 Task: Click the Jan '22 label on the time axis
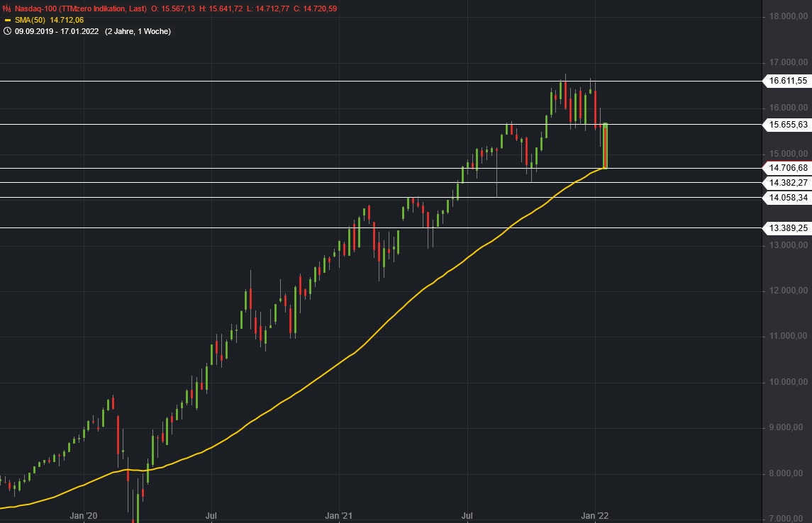point(594,516)
